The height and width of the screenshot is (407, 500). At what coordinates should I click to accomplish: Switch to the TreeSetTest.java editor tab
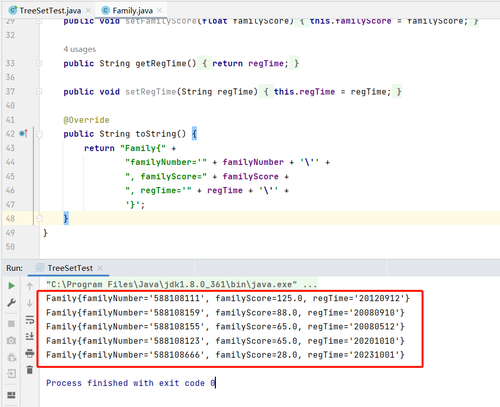50,11
